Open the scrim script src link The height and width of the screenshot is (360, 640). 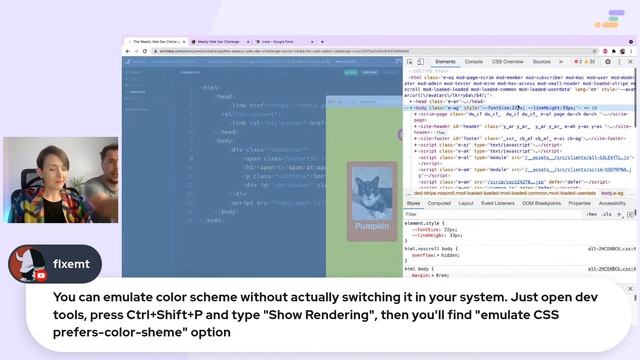(578, 169)
